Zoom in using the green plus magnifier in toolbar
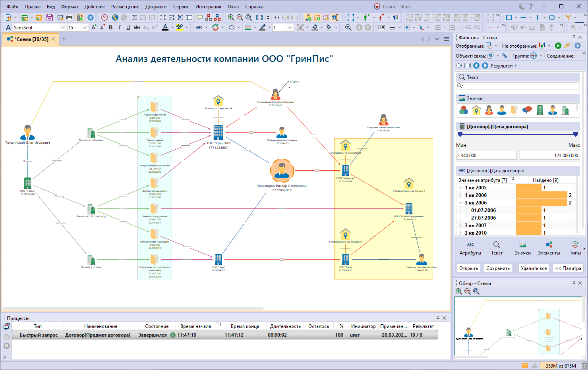Image resolution: width=588 pixels, height=370 pixels. point(231,17)
